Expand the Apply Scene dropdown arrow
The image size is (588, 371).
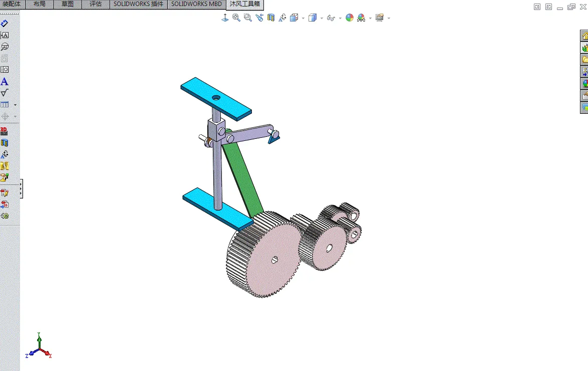click(x=370, y=18)
